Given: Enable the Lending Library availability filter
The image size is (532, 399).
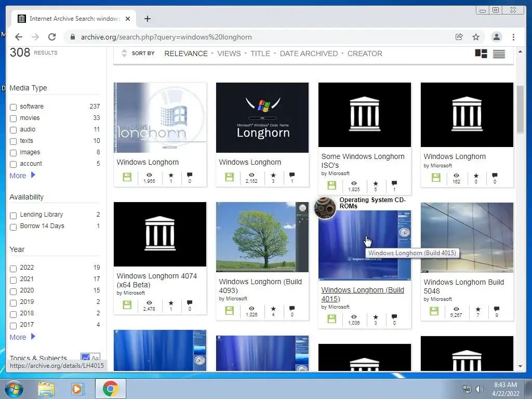Looking at the screenshot, I should (x=13, y=216).
